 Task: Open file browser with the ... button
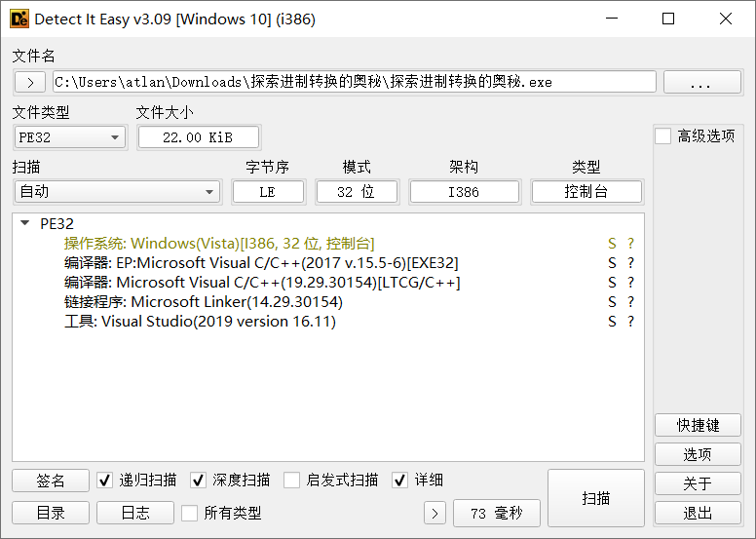[702, 82]
